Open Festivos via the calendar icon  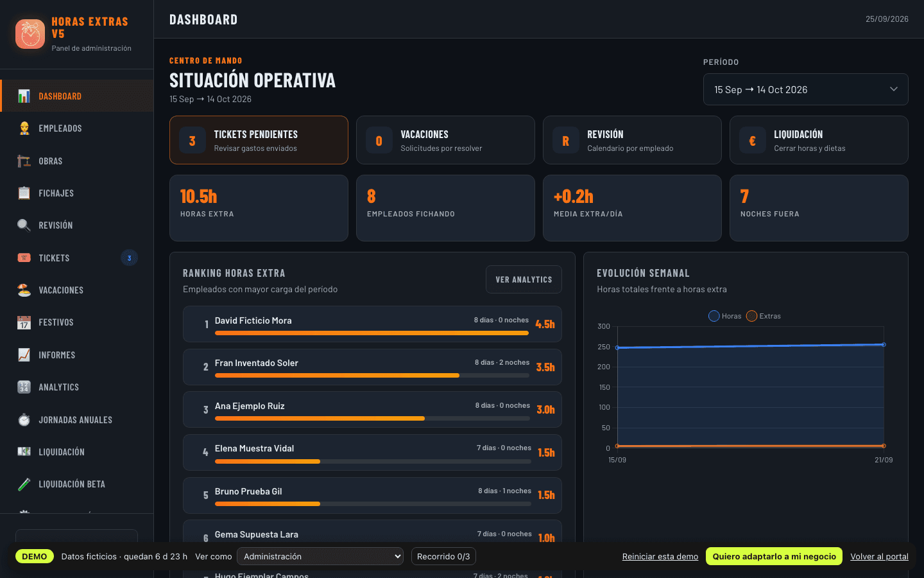(x=24, y=322)
